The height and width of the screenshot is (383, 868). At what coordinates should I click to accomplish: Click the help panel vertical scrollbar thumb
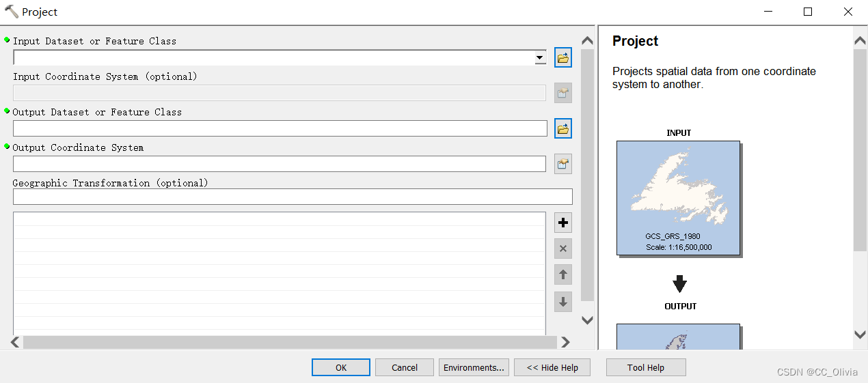(860, 150)
